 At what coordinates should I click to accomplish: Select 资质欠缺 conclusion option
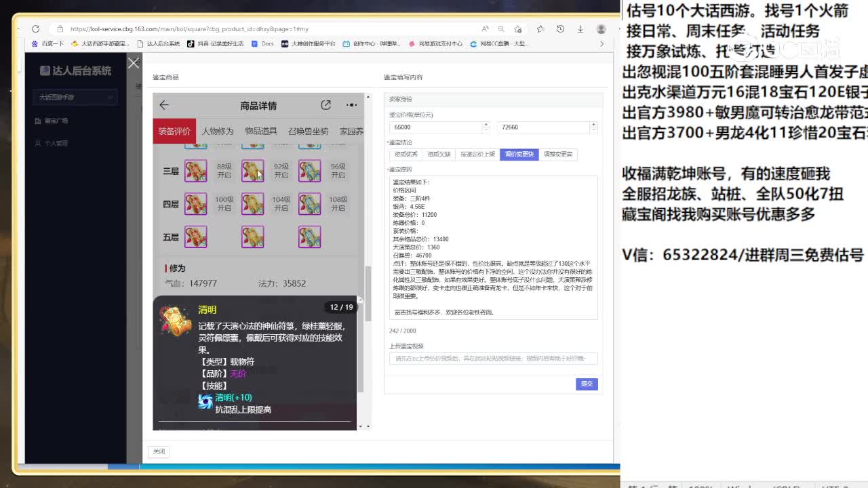tap(439, 155)
